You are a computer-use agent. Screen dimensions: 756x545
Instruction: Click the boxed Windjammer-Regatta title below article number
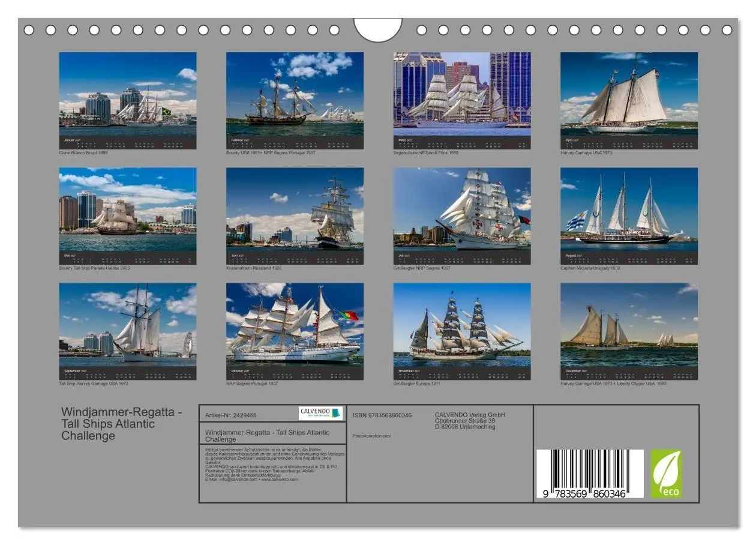(x=267, y=436)
